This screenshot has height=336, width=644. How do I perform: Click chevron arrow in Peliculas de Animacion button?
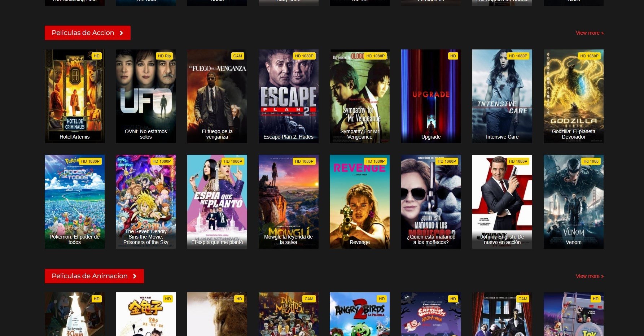tap(135, 276)
